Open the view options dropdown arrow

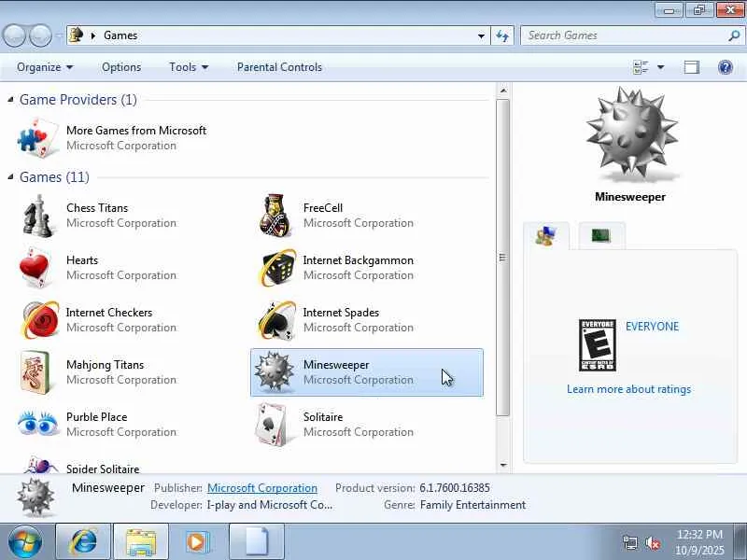point(661,67)
